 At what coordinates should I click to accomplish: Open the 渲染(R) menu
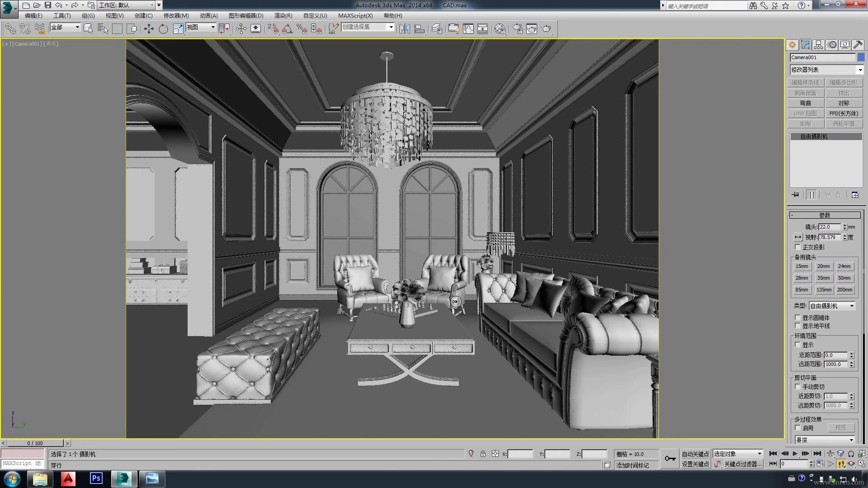pos(283,15)
